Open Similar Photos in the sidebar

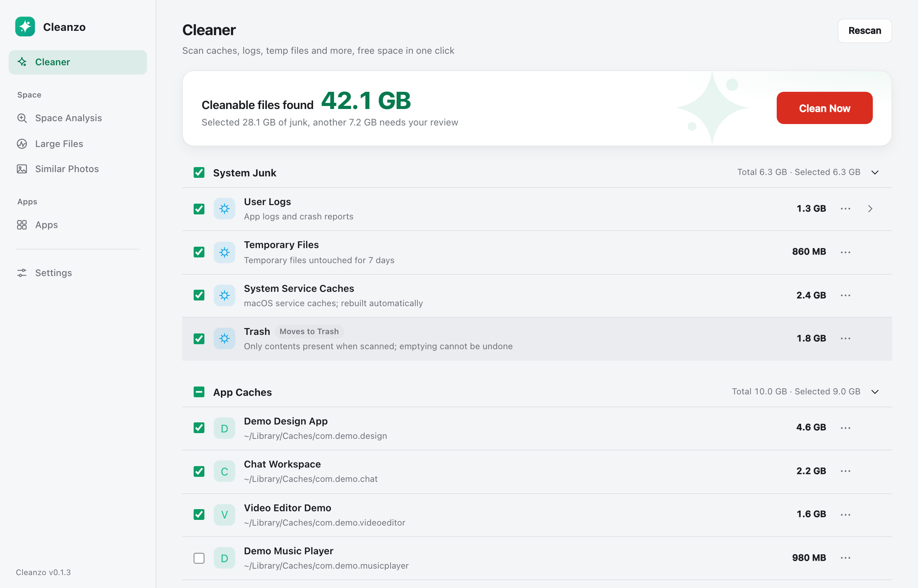click(77, 169)
